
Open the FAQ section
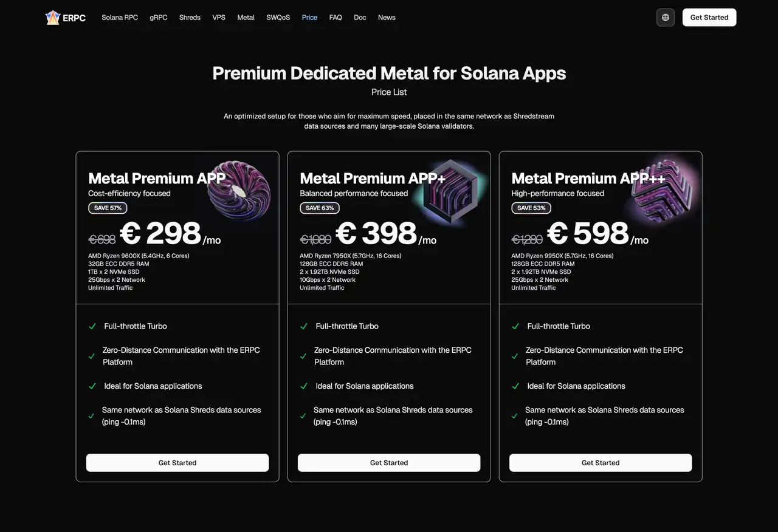coord(335,18)
